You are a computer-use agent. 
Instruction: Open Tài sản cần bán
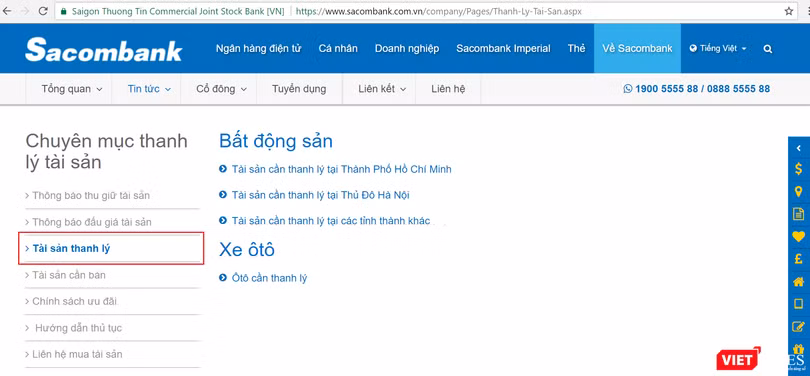(x=69, y=275)
